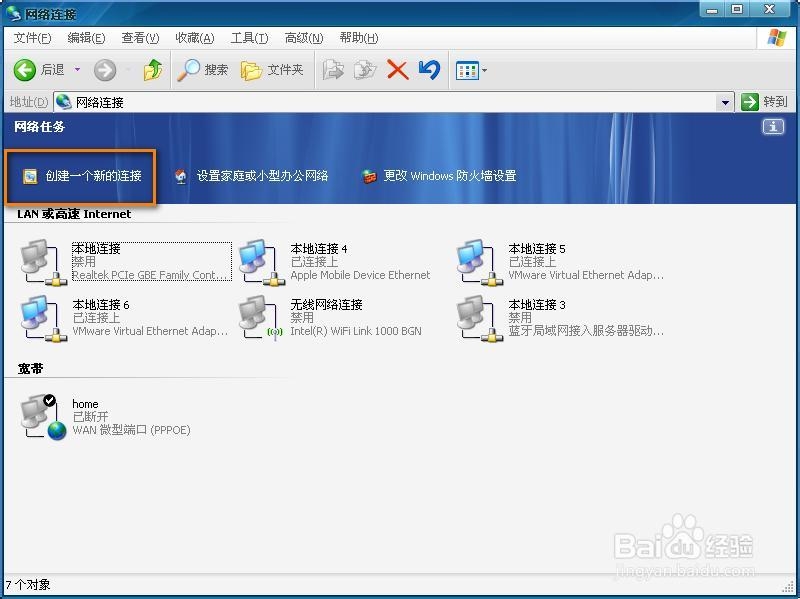Select the home PPPOE broadband icon
This screenshot has height=599, width=800.
(x=44, y=417)
